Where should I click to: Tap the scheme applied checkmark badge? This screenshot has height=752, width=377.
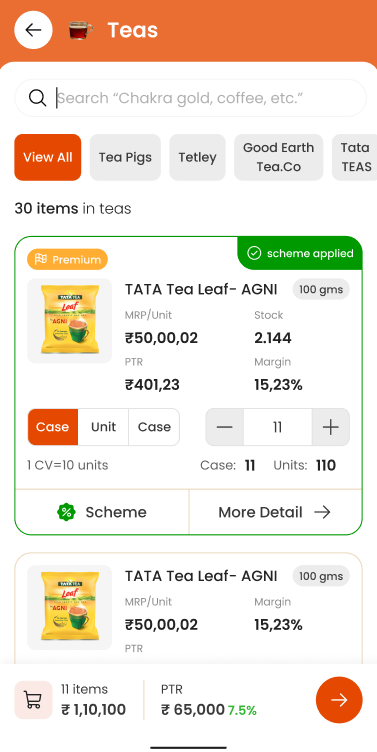300,253
